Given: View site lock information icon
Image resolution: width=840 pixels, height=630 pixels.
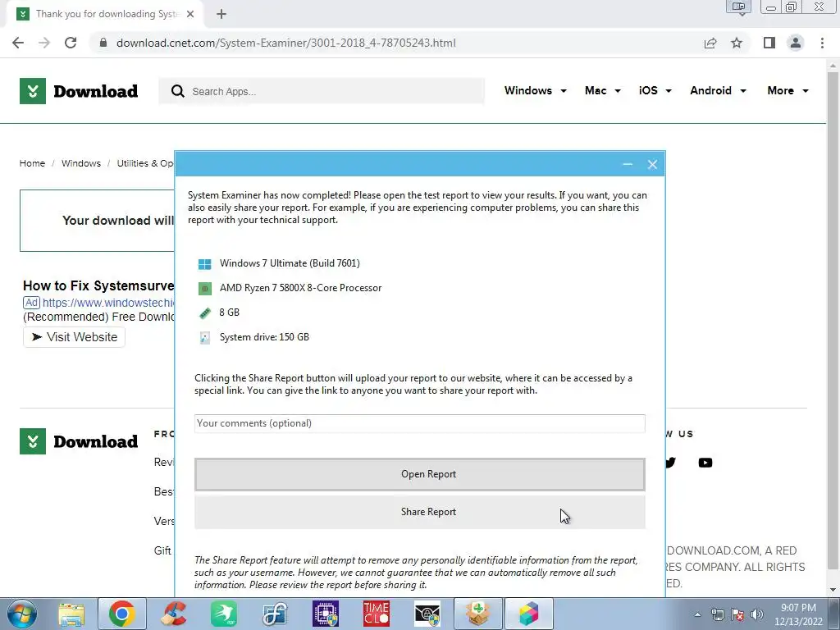Looking at the screenshot, I should pyautogui.click(x=103, y=43).
